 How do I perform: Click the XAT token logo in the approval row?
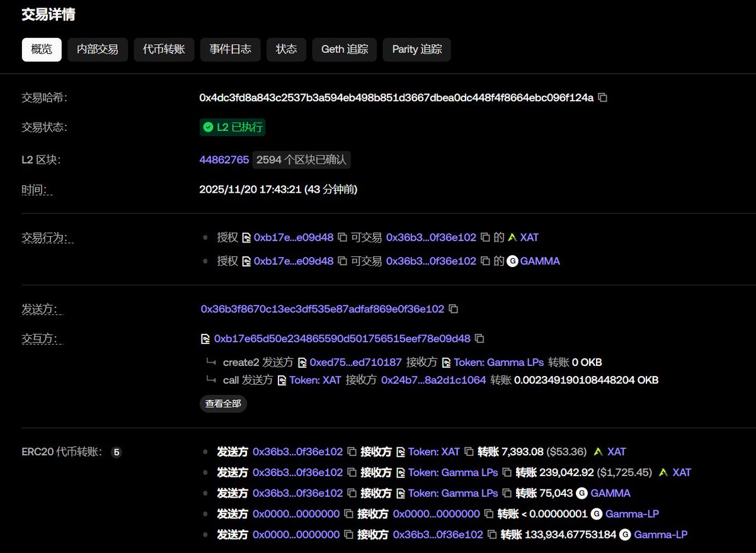coord(512,237)
